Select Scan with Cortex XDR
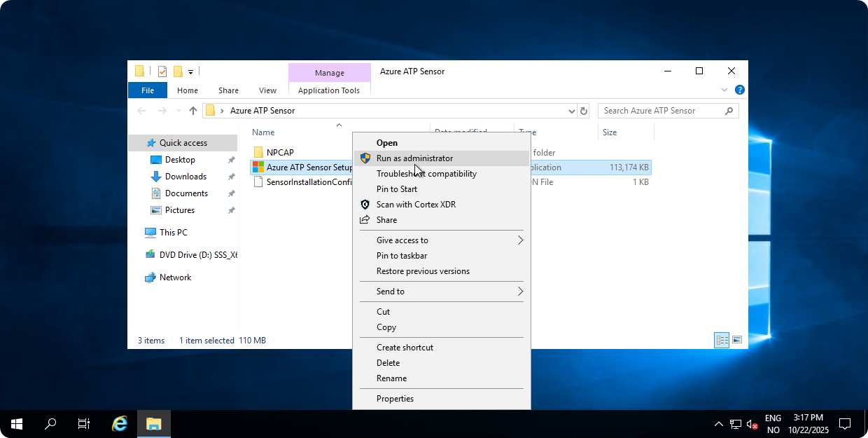Image resolution: width=868 pixels, height=438 pixels. pyautogui.click(x=416, y=205)
